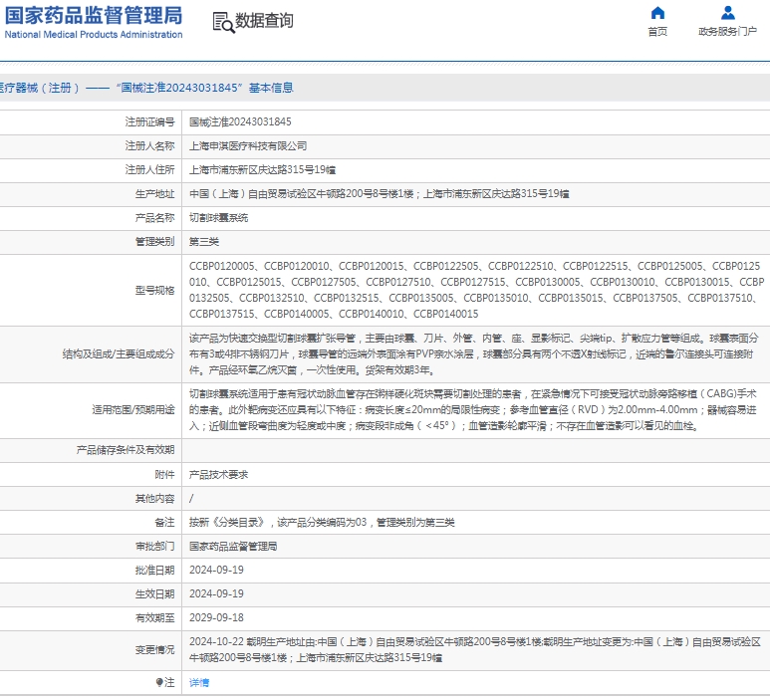Select registration number 国械注准20243031845 cell
The height and width of the screenshot is (700, 770).
pyautogui.click(x=240, y=121)
